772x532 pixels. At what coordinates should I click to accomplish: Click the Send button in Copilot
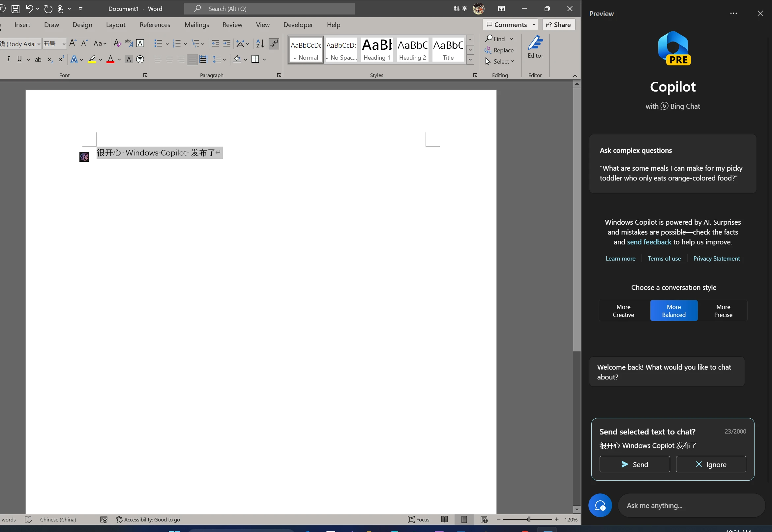(635, 464)
